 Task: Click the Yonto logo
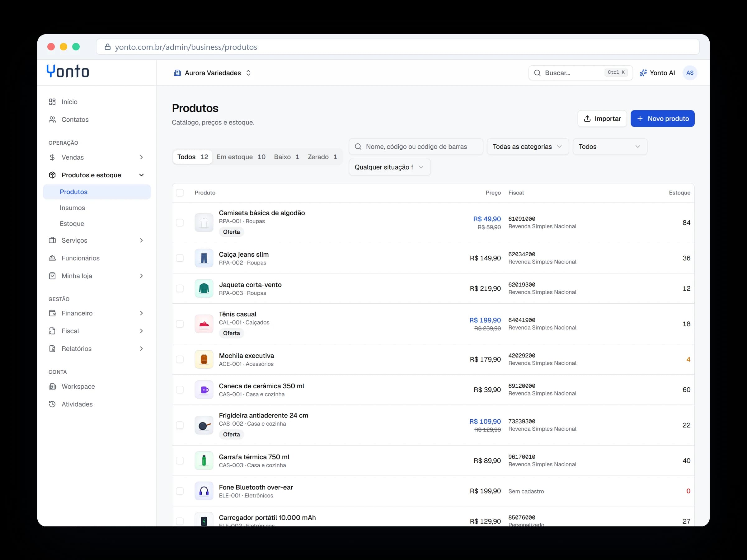pyautogui.click(x=68, y=71)
